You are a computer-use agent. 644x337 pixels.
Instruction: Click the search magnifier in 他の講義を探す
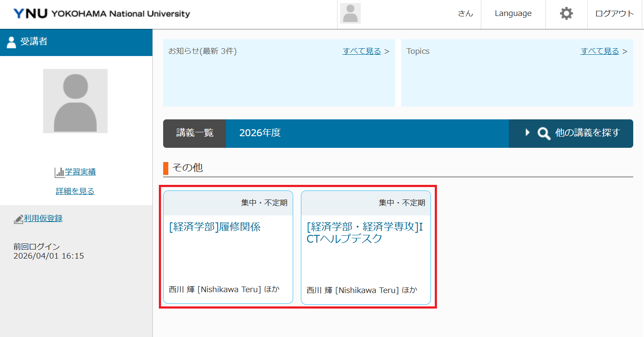pyautogui.click(x=543, y=134)
